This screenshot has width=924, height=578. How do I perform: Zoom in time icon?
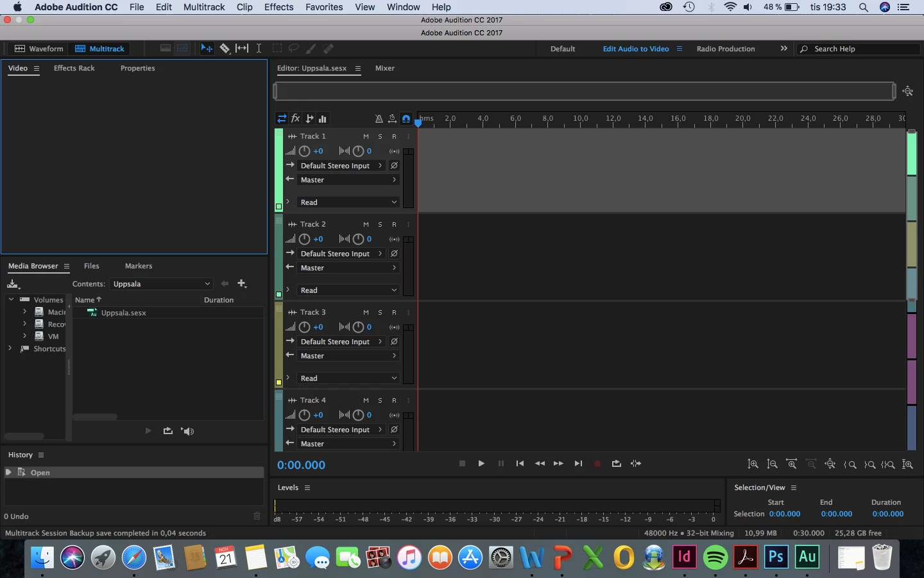pyautogui.click(x=792, y=464)
